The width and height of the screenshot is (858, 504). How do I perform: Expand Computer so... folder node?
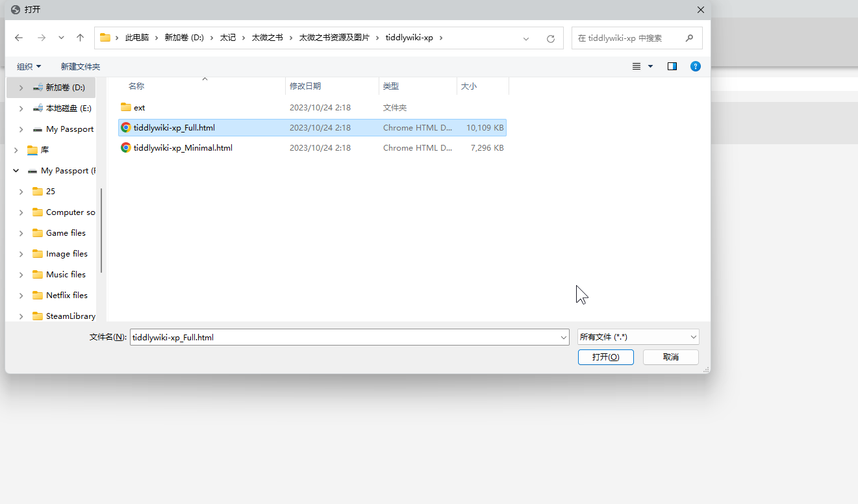click(21, 212)
